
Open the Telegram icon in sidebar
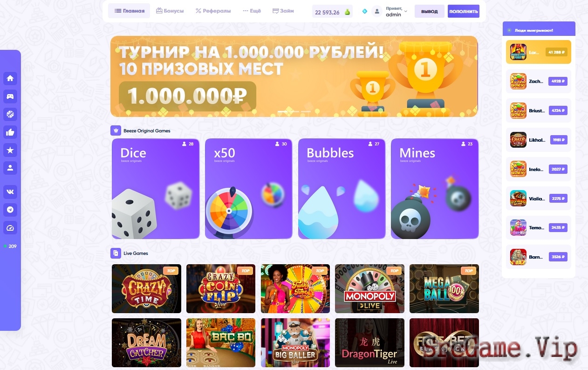(10, 210)
